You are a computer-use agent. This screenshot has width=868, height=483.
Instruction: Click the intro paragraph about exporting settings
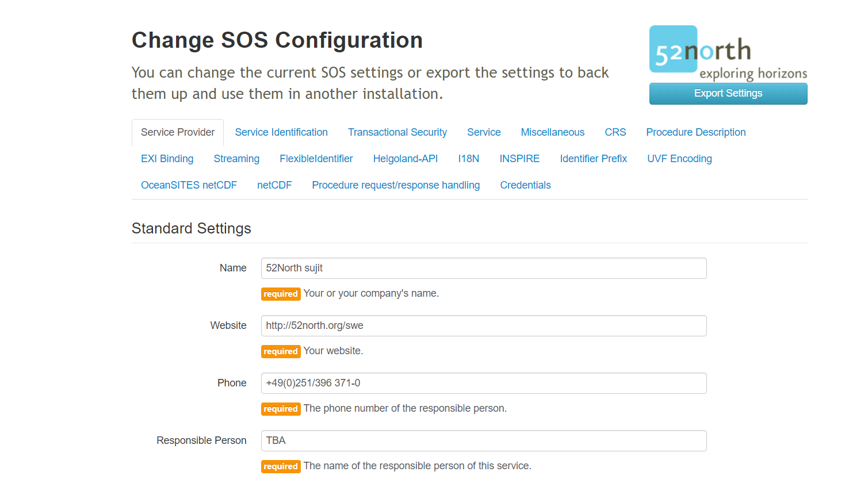[370, 83]
